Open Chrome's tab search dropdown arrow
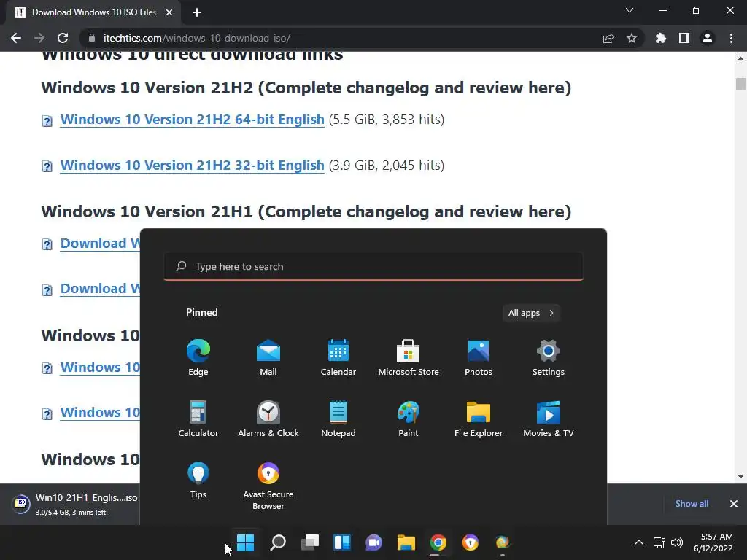 [x=630, y=10]
